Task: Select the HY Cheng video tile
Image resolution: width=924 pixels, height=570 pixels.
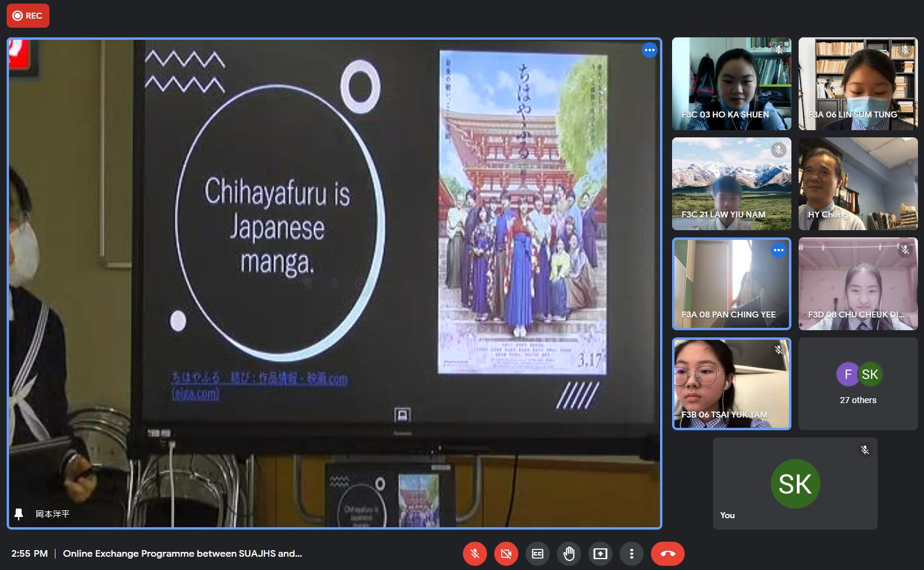Action: 858,184
